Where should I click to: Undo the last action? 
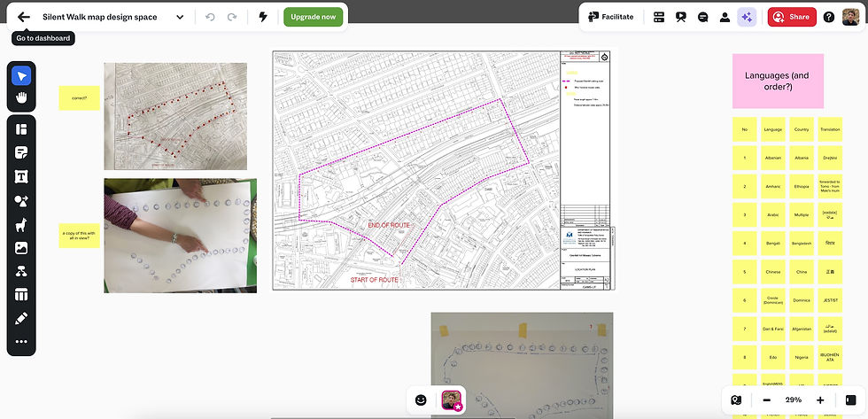[x=210, y=17]
